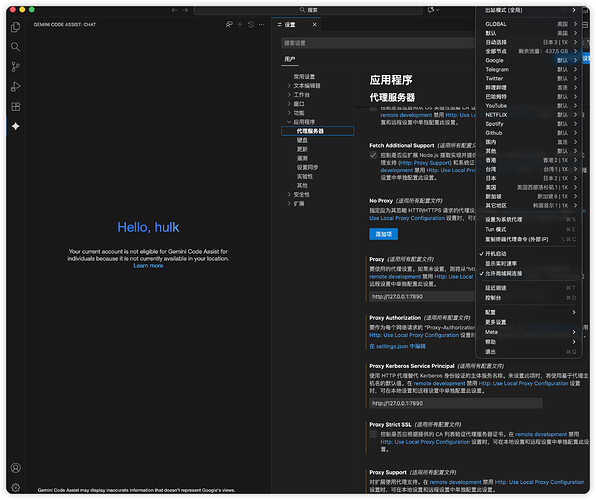This screenshot has width=596, height=500.
Task: Click the feedback icon in Gemini chat header
Action: [x=229, y=25]
